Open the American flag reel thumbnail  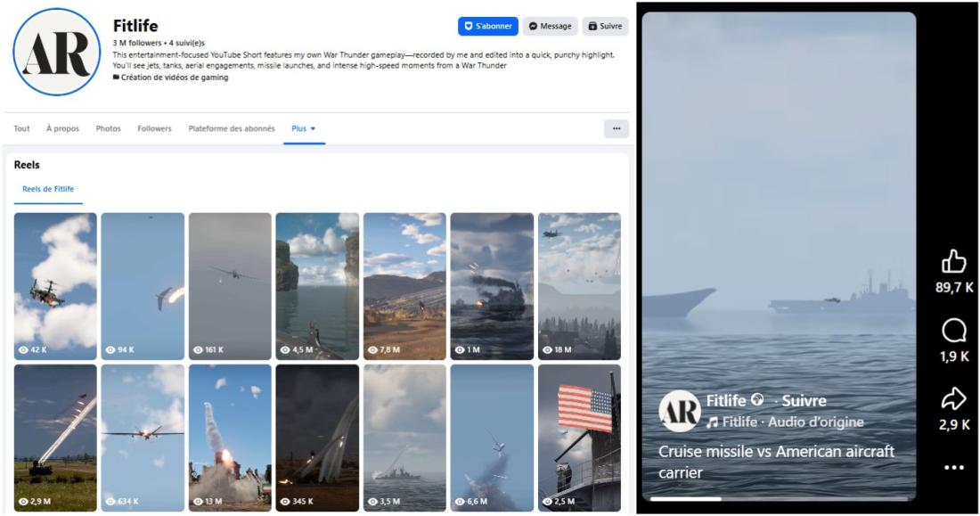pyautogui.click(x=579, y=437)
